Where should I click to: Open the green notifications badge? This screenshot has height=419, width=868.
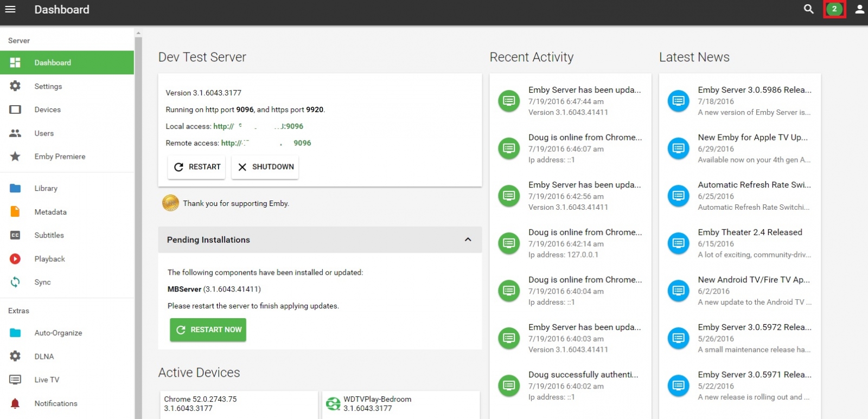click(834, 9)
